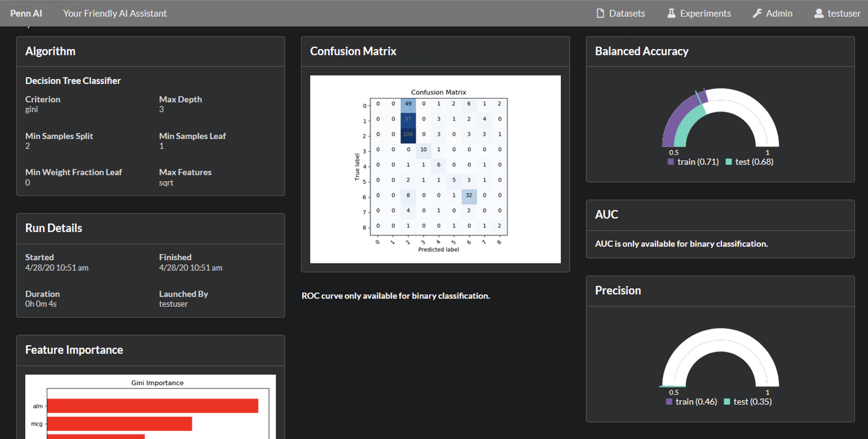Click the 106 cell in the confusion matrix
The image size is (868, 439).
coord(408,134)
